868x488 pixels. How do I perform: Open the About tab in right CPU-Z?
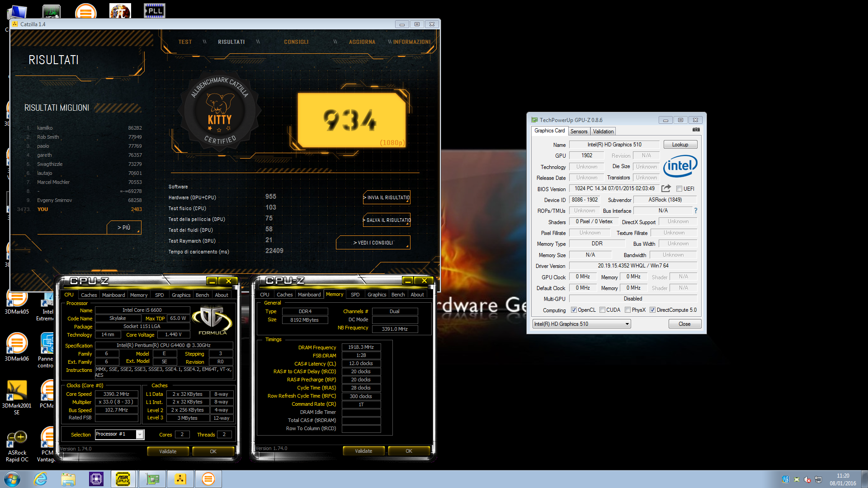[417, 295]
